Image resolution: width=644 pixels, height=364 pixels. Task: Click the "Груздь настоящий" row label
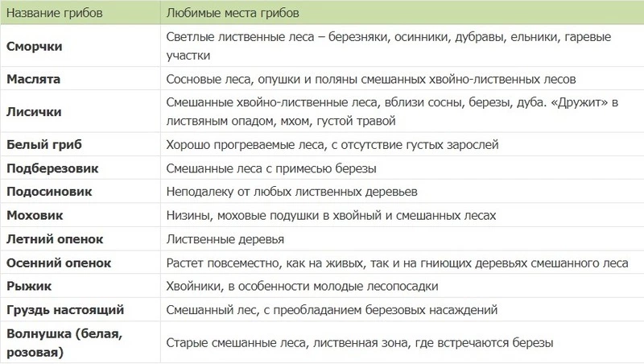pyautogui.click(x=64, y=309)
